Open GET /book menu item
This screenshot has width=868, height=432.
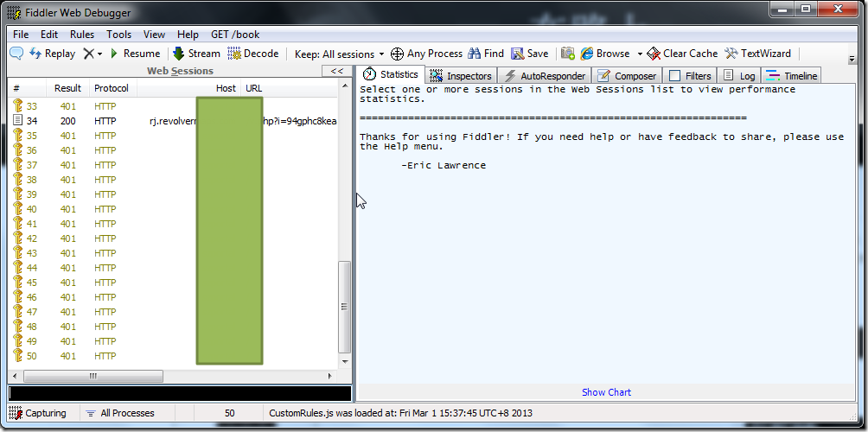click(x=235, y=35)
